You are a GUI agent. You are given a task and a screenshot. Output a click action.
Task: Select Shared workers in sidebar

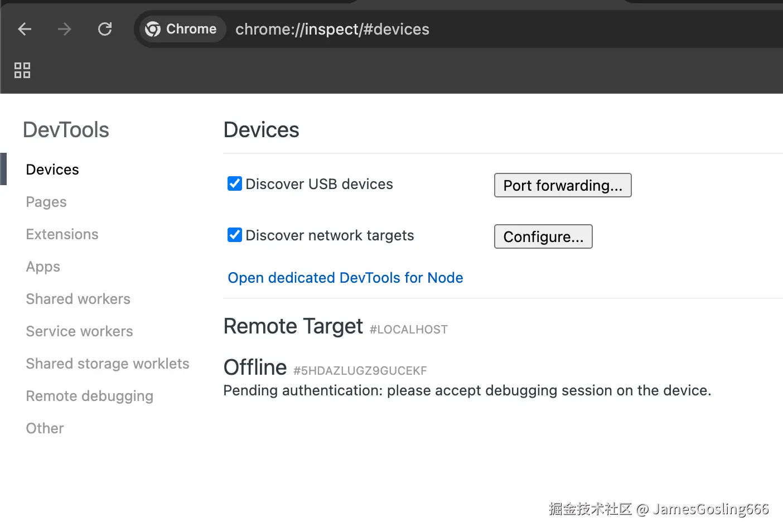[78, 299]
